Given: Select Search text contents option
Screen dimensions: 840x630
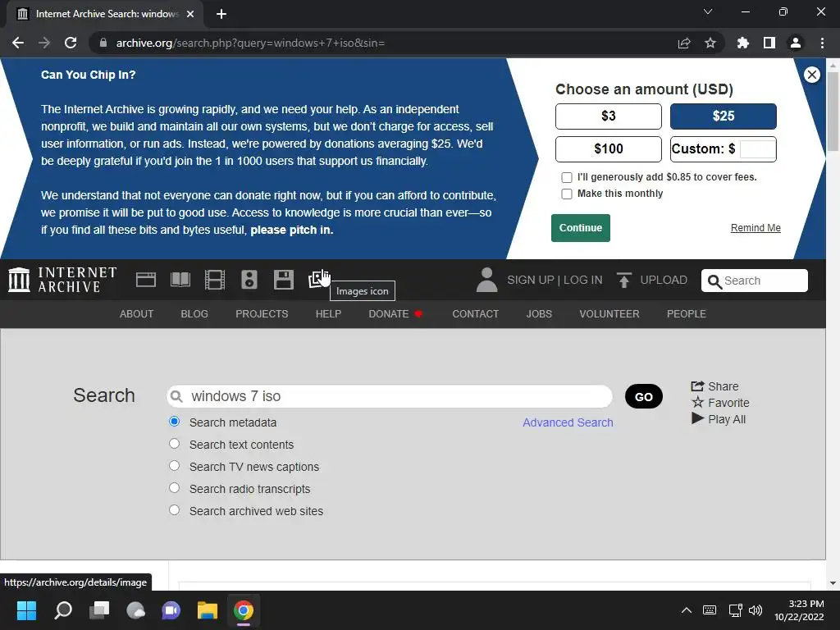Looking at the screenshot, I should tap(174, 444).
